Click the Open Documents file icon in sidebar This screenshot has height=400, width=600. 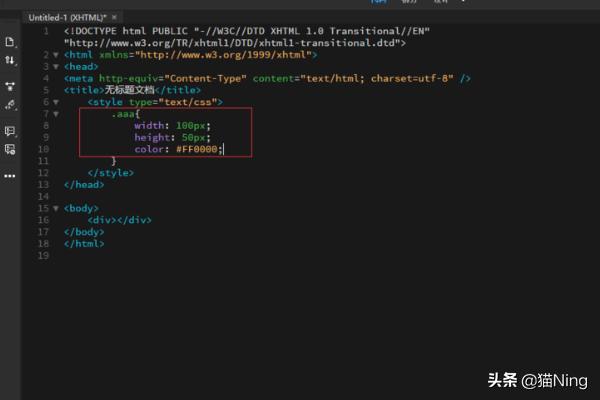click(x=10, y=42)
